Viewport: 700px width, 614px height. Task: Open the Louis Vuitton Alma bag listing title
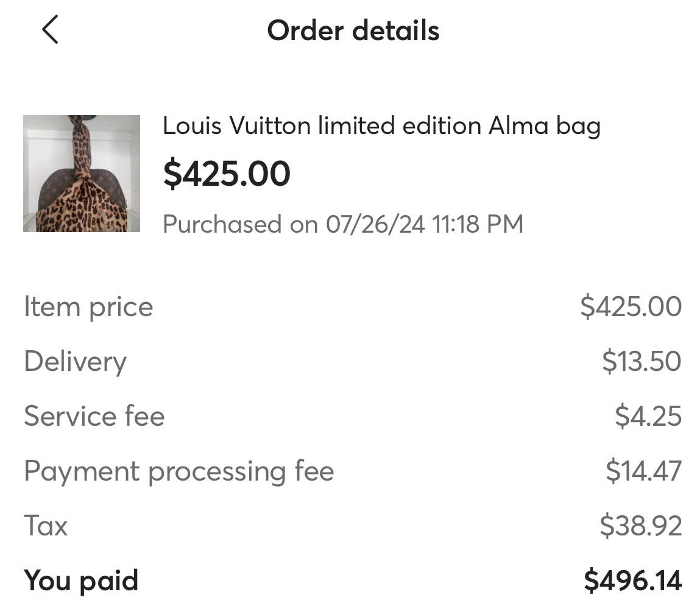coord(381,126)
